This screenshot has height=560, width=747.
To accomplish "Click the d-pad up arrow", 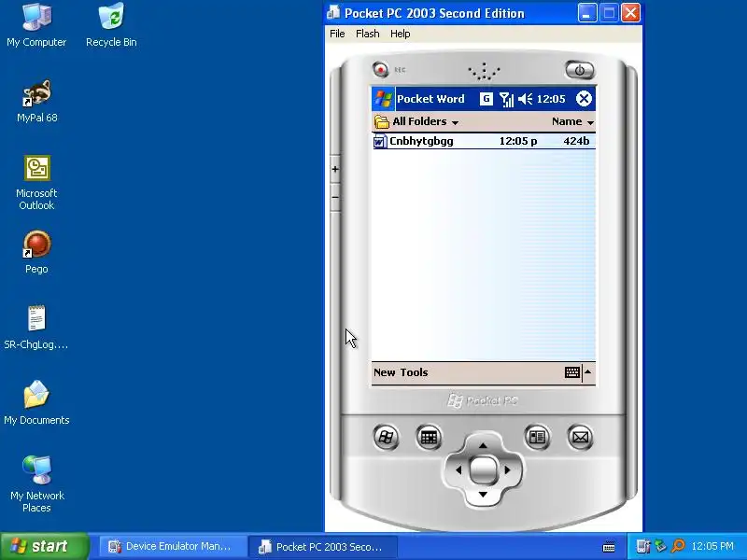I will coord(483,445).
